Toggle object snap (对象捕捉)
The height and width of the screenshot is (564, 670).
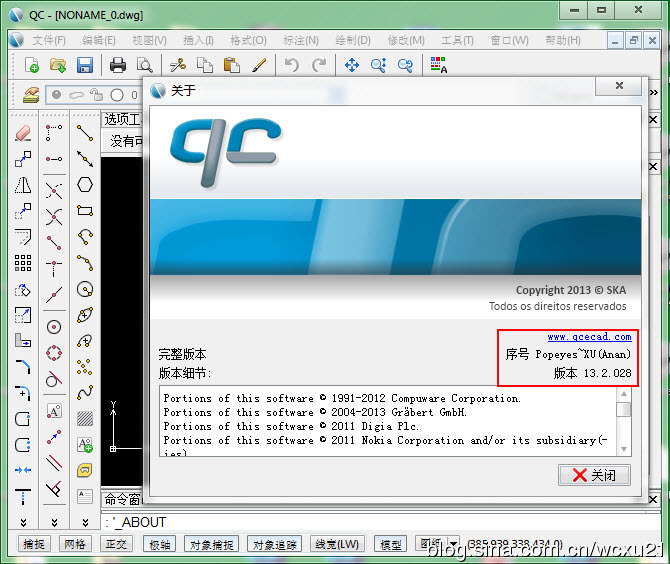point(212,544)
